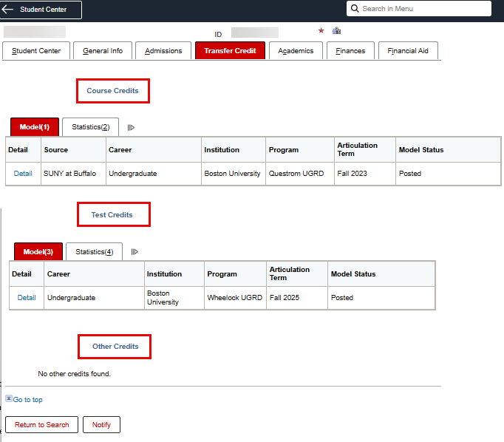504x442 pixels.
Task: Click the ID label next to student name
Action: pos(218,35)
